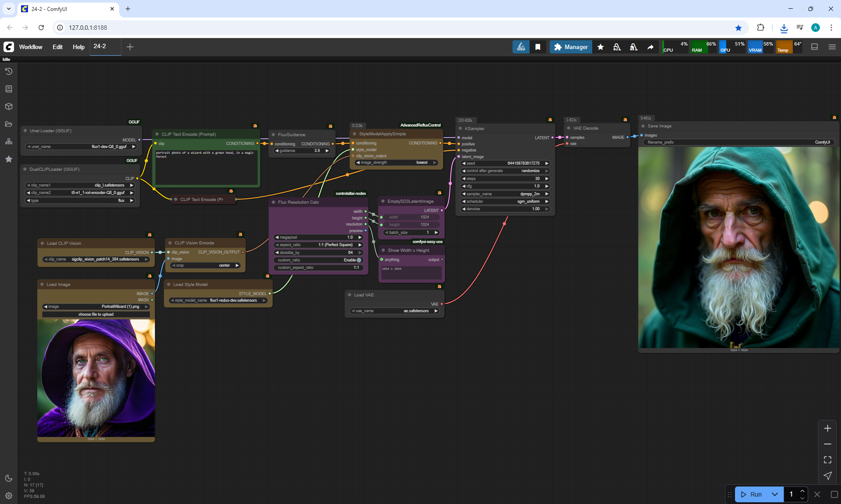Screen dimensions: 841x504
Task: Open the model library tree icon
Action: tap(8, 141)
